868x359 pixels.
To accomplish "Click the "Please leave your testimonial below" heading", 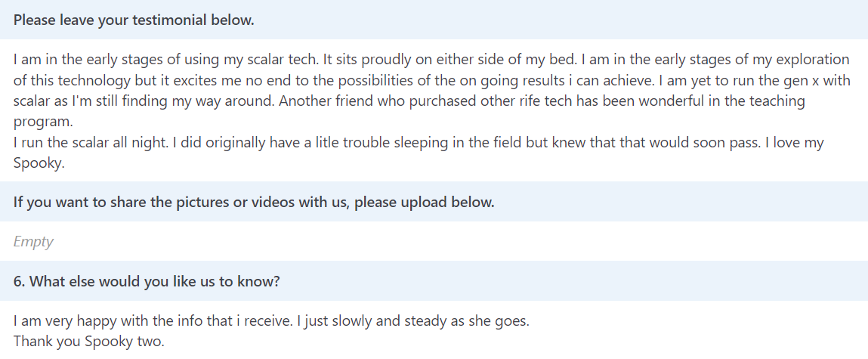I will 134,20.
